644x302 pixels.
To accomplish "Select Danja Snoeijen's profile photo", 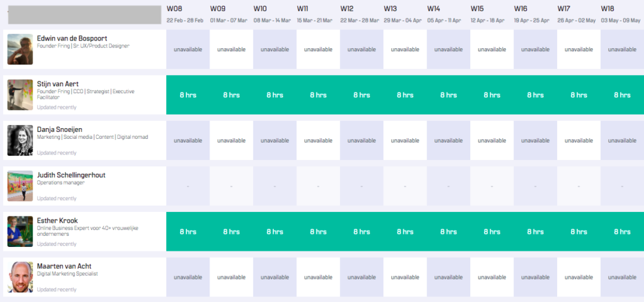I will pyautogui.click(x=20, y=141).
